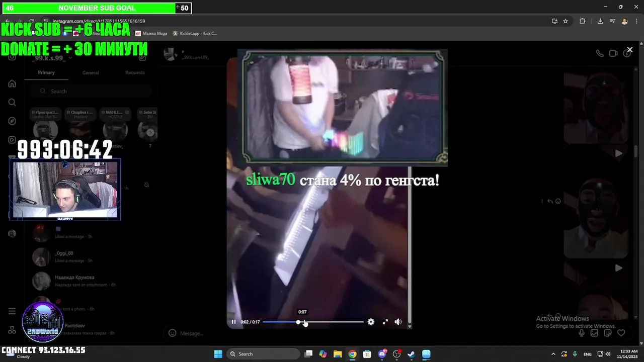
Task: Start an audio call in Instagram chat
Action: 600,53
